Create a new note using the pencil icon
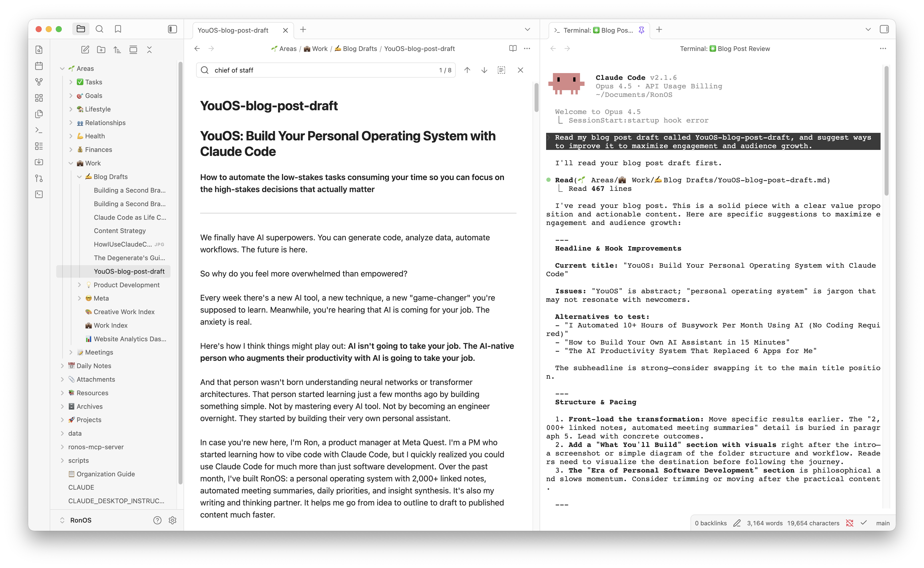Image resolution: width=924 pixels, height=568 pixels. (85, 49)
